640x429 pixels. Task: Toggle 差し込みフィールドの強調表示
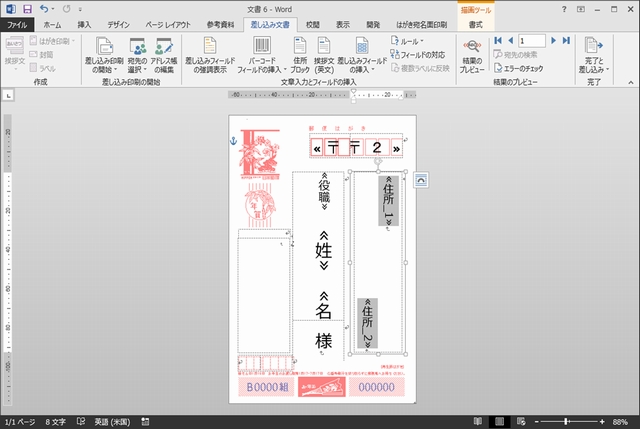[x=210, y=55]
